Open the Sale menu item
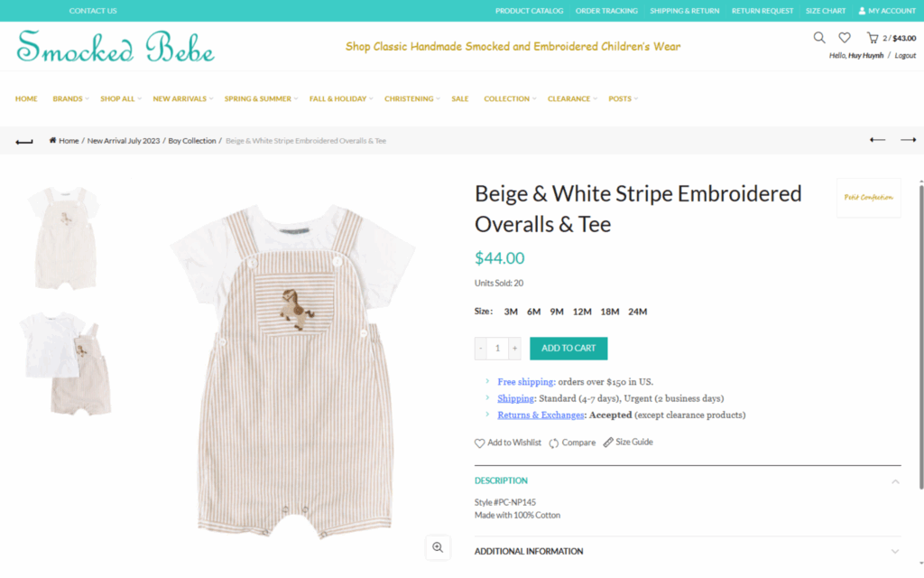Screen dimensions: 924x578 [x=460, y=98]
